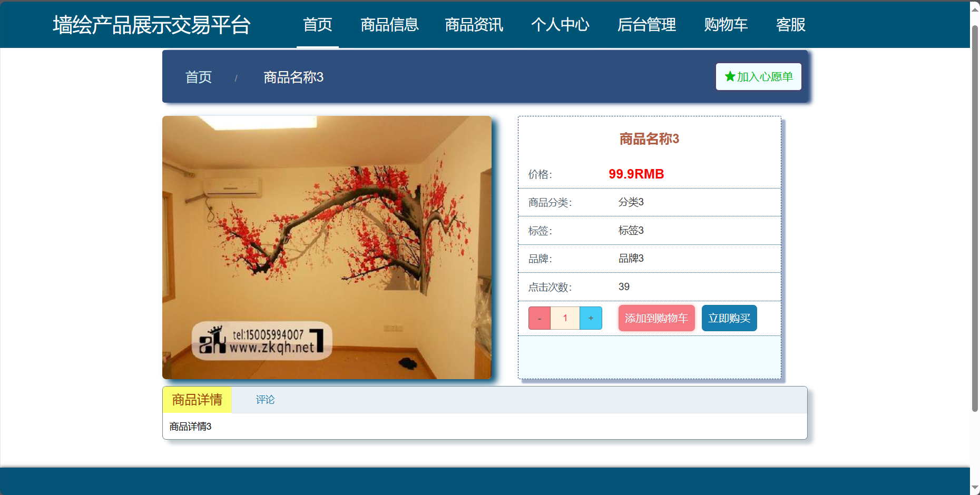
Task: Click the plum blossom mural product image
Action: tap(327, 247)
